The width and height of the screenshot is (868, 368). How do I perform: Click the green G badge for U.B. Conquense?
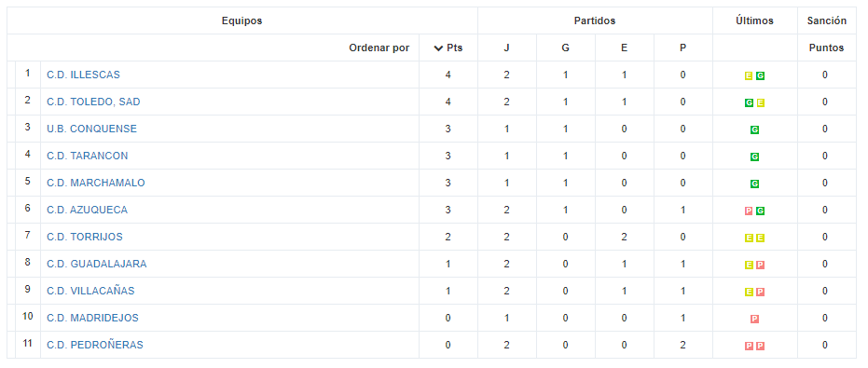pyautogui.click(x=754, y=130)
